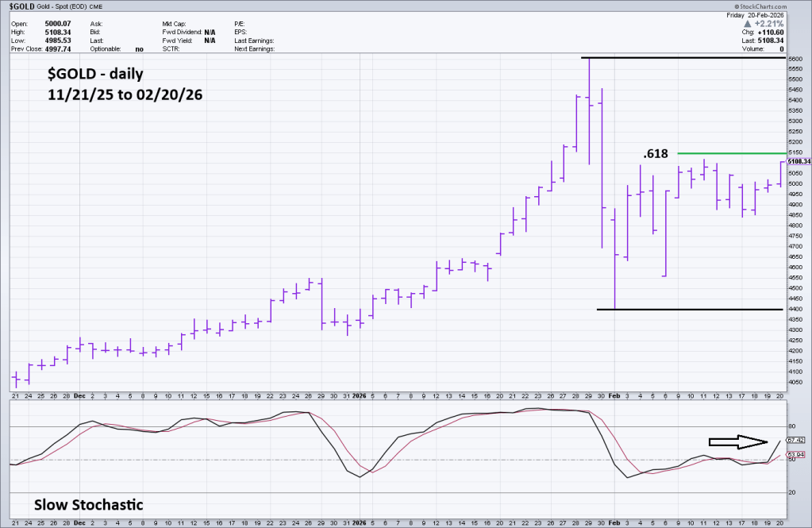Select the '2026' year label on date axis
The image size is (812, 528).
360,395
